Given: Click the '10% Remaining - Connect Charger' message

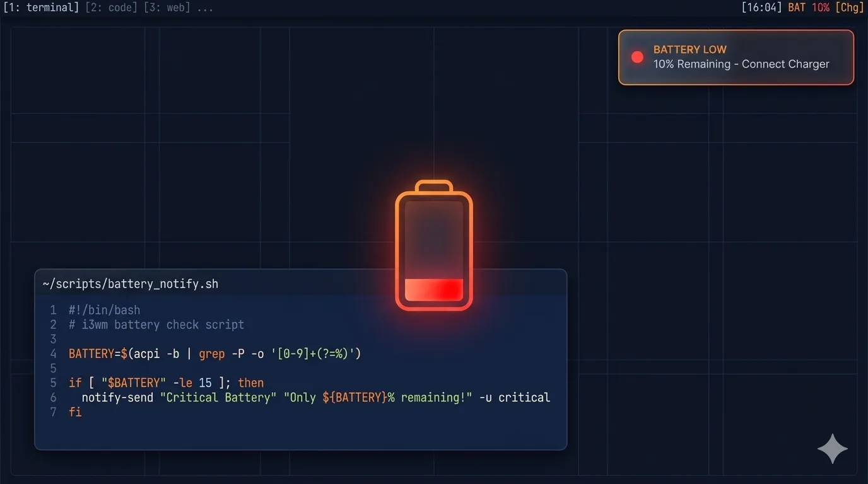Looking at the screenshot, I should tap(741, 64).
